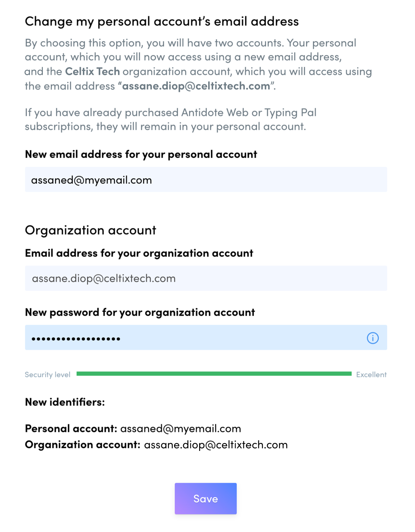Viewport: 415px width, 532px height.
Task: Click the green security level bar
Action: 214,374
